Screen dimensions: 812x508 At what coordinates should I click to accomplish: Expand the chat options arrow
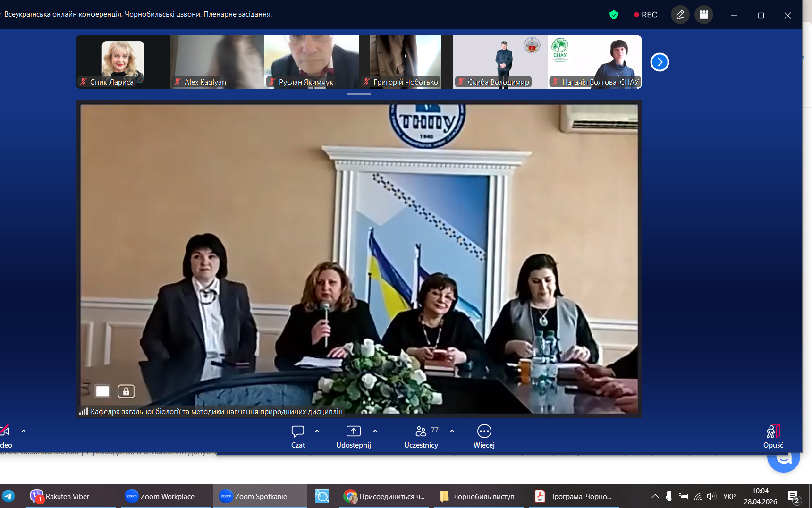(317, 431)
